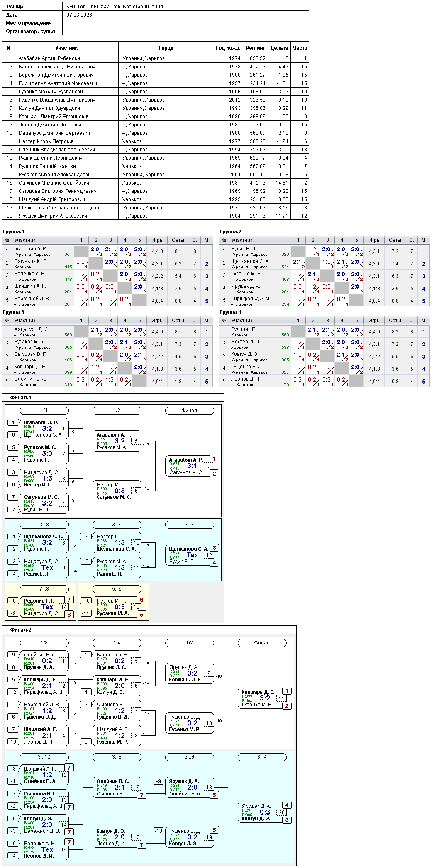Click the Дельта column header

click(279, 48)
